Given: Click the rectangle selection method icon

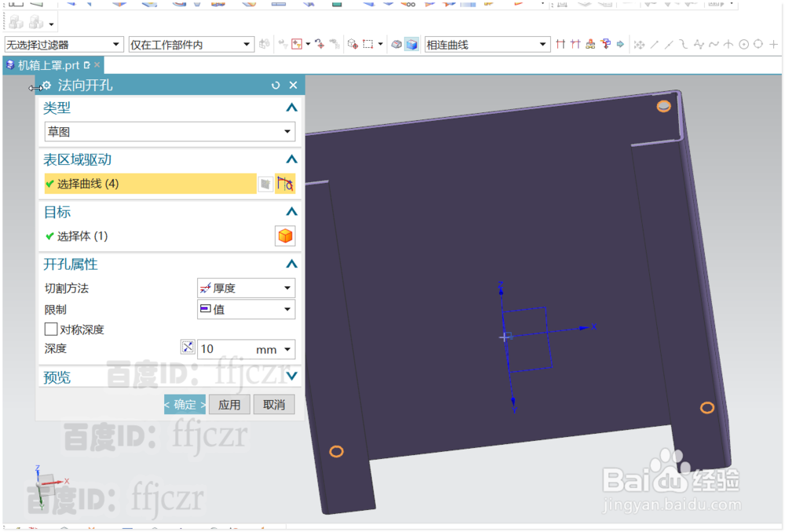Looking at the screenshot, I should [x=368, y=45].
